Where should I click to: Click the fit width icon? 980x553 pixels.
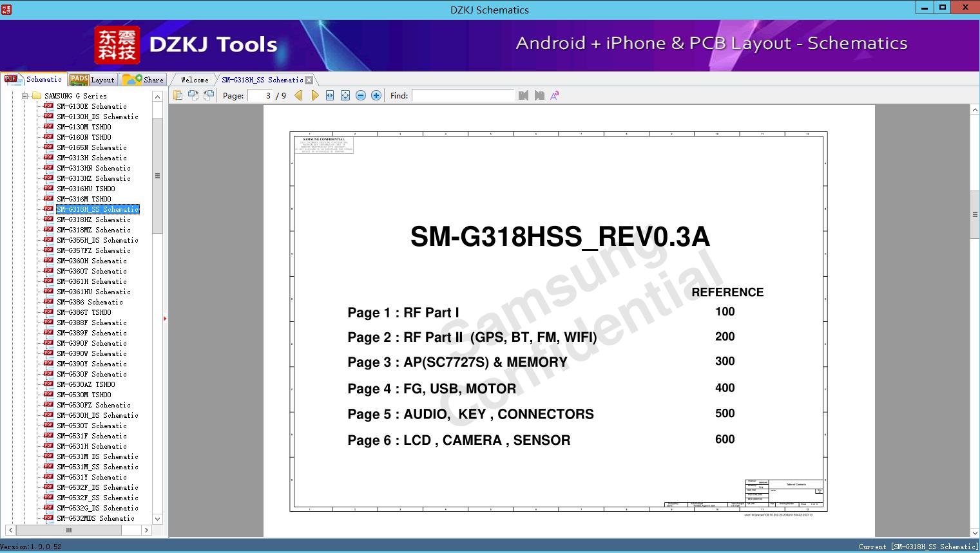[x=330, y=95]
